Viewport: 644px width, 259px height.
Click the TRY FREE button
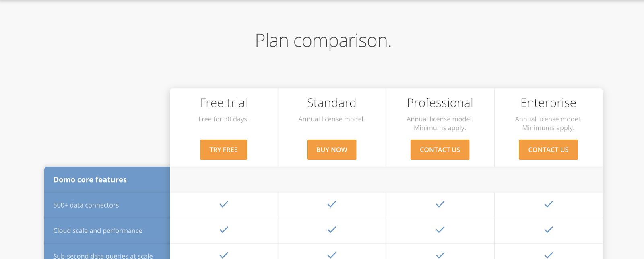point(223,150)
